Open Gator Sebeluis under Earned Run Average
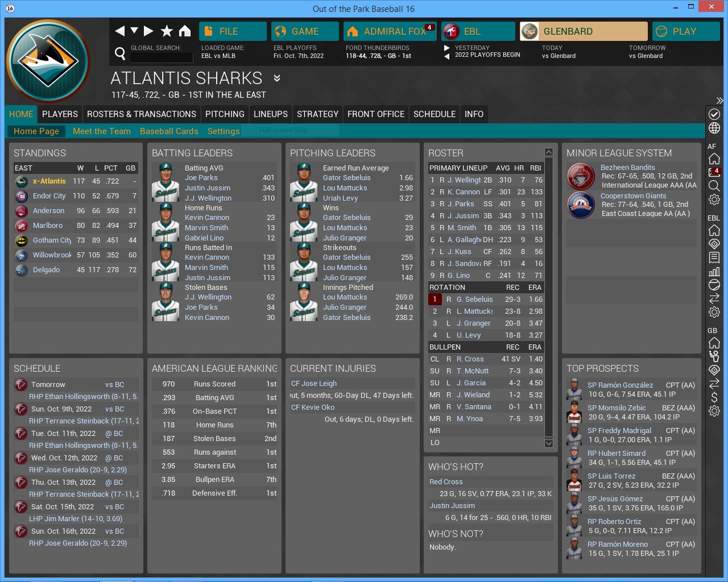 346,178
